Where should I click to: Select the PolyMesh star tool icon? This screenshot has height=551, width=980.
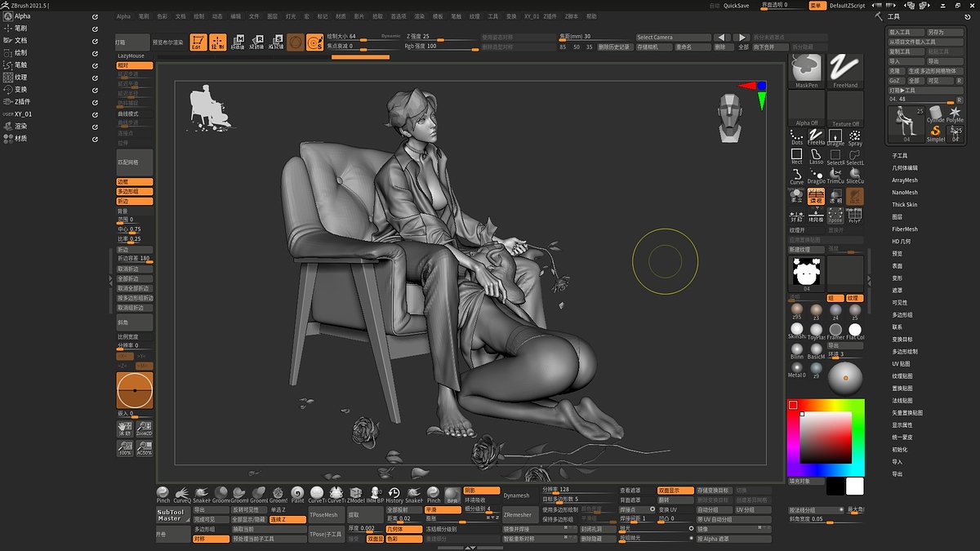pyautogui.click(x=955, y=113)
